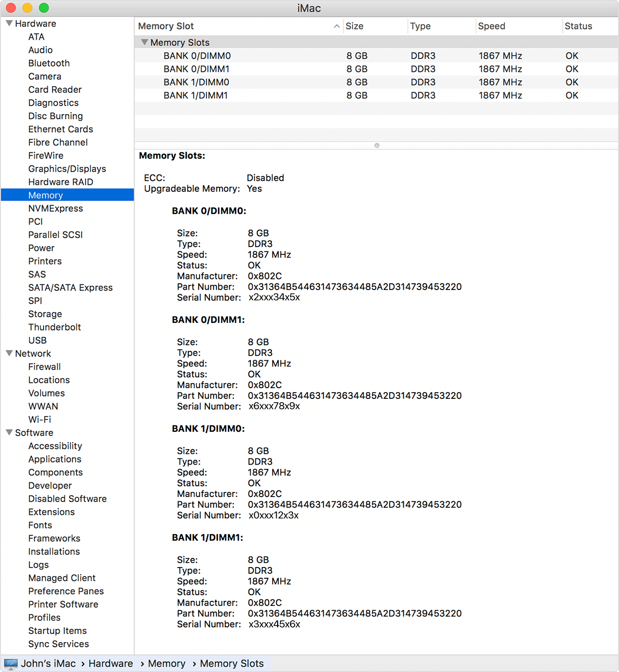The image size is (619, 672).
Task: Open the Wi-Fi network item
Action: point(40,420)
